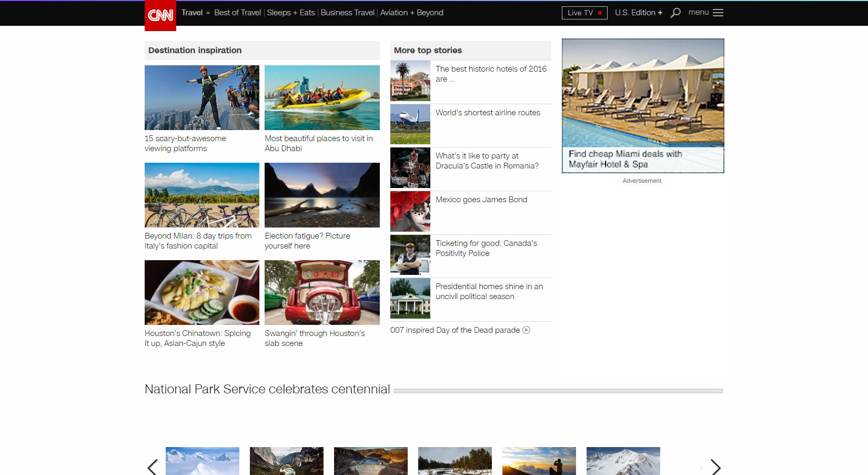
Task: Open Election fatigue picture yourself here link
Action: (x=307, y=241)
